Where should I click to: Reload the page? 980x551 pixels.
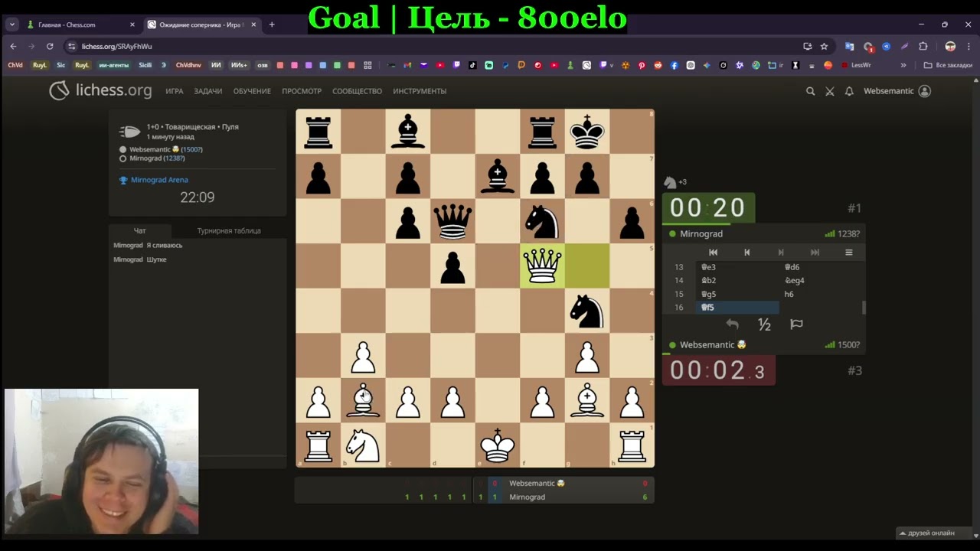[x=50, y=46]
